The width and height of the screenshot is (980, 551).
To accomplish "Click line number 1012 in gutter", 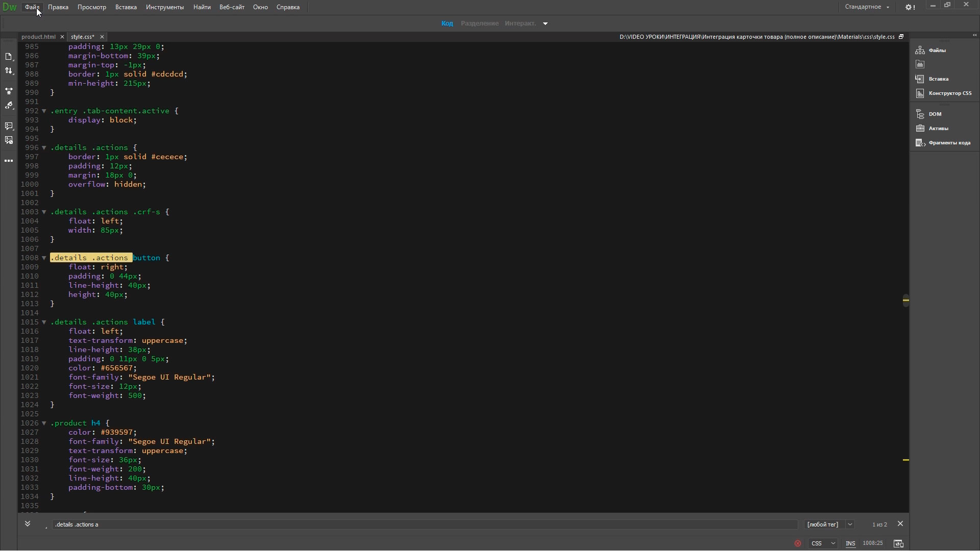I will point(30,294).
